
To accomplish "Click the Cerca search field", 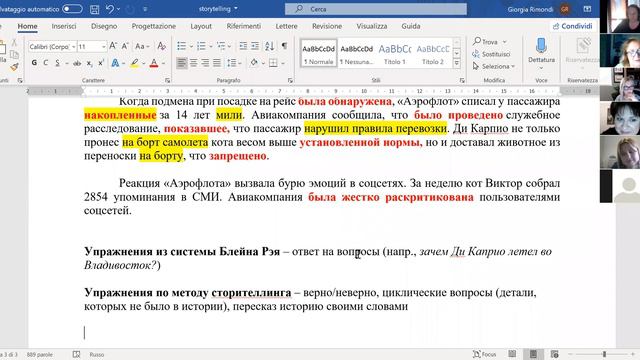I will [x=376, y=9].
